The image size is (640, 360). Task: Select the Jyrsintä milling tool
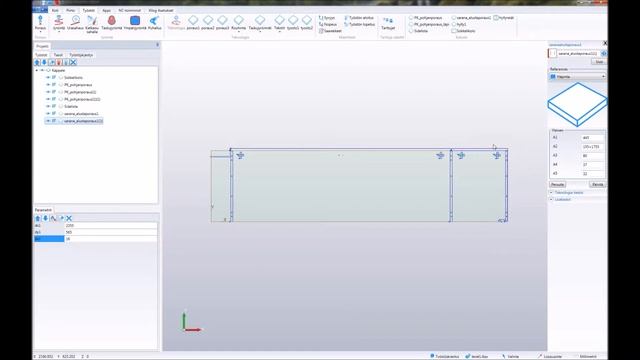[59, 22]
